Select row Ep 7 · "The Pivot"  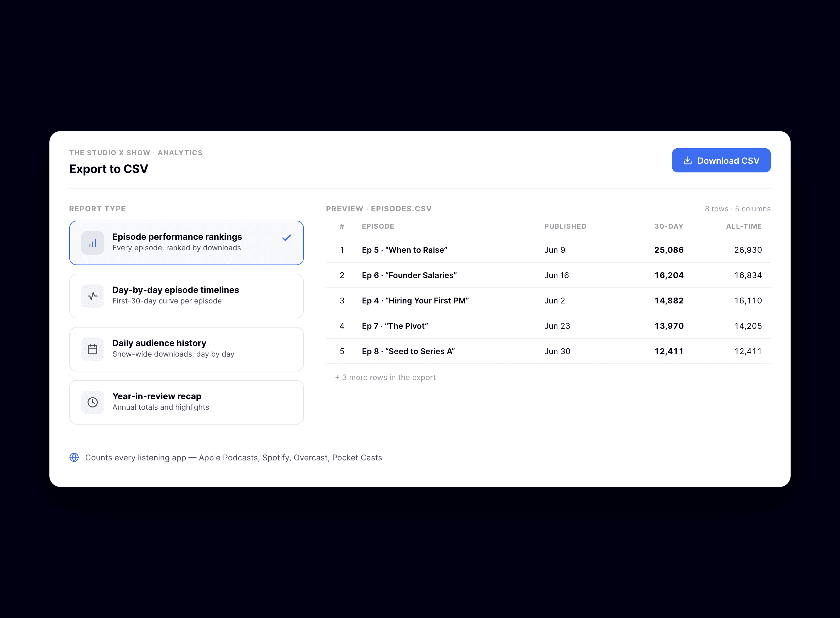tap(548, 326)
